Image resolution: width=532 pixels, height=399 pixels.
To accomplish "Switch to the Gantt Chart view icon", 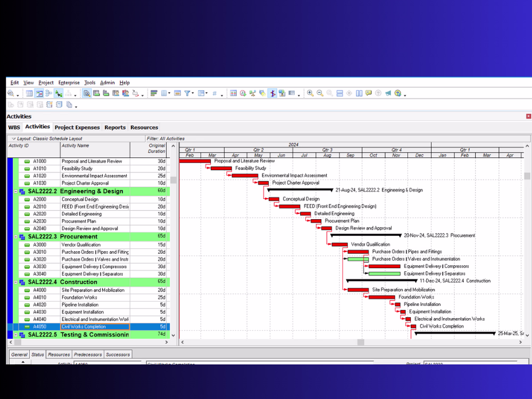I will (39, 93).
